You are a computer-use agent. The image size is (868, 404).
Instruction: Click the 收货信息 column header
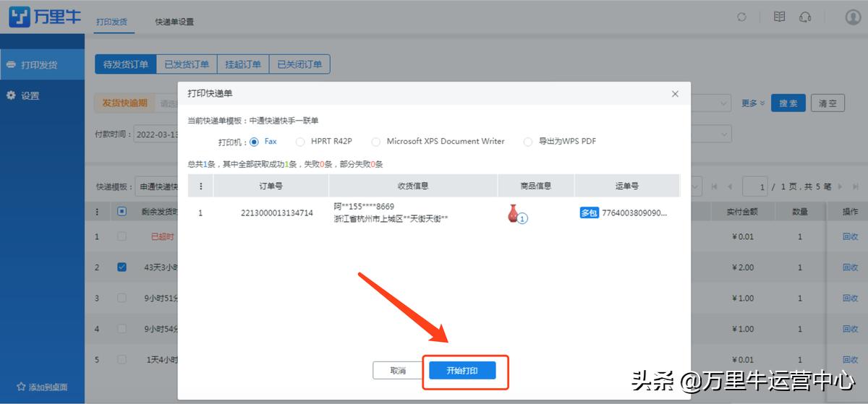(x=413, y=186)
